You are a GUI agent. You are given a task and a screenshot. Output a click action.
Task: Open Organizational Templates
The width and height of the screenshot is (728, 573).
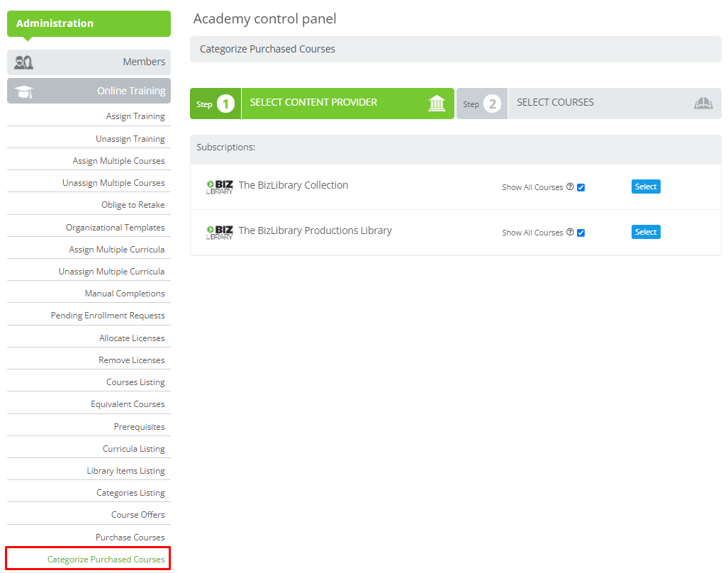coord(115,228)
